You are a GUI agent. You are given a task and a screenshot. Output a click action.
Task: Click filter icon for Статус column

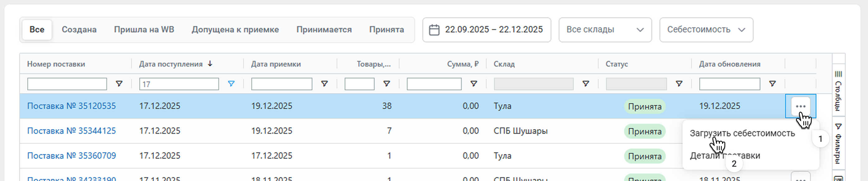pos(679,84)
